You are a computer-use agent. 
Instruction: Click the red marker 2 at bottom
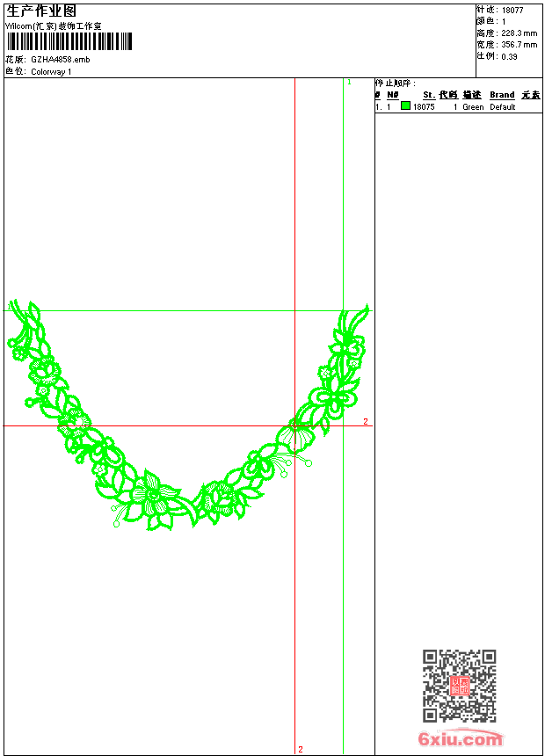(x=301, y=749)
